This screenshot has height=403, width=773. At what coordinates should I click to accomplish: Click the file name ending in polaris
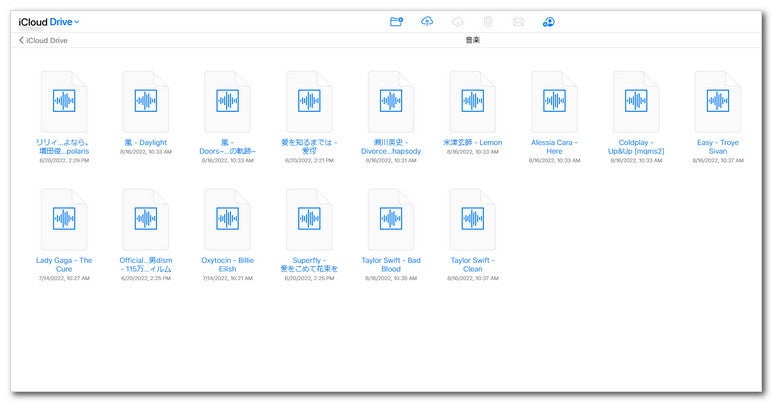click(64, 147)
